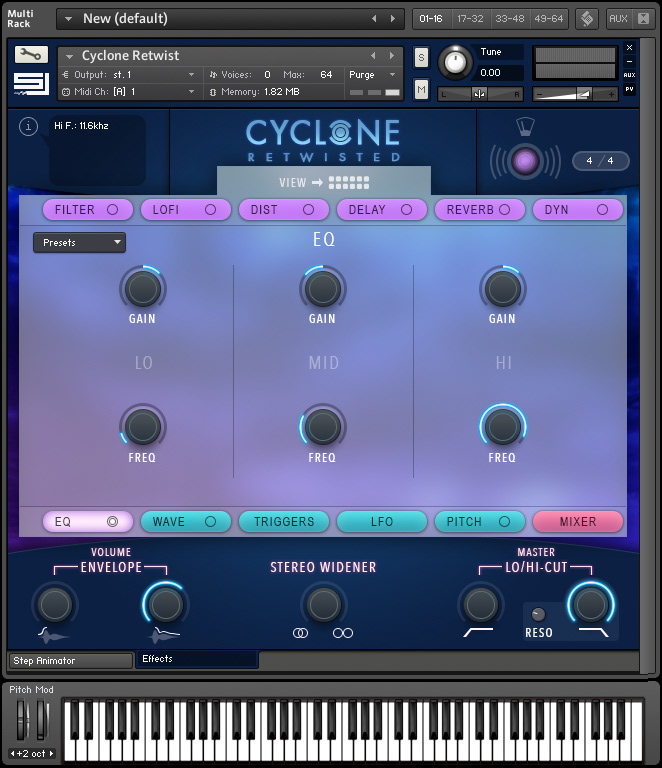
Task: Solo the instrument with S button
Action: pyautogui.click(x=421, y=58)
